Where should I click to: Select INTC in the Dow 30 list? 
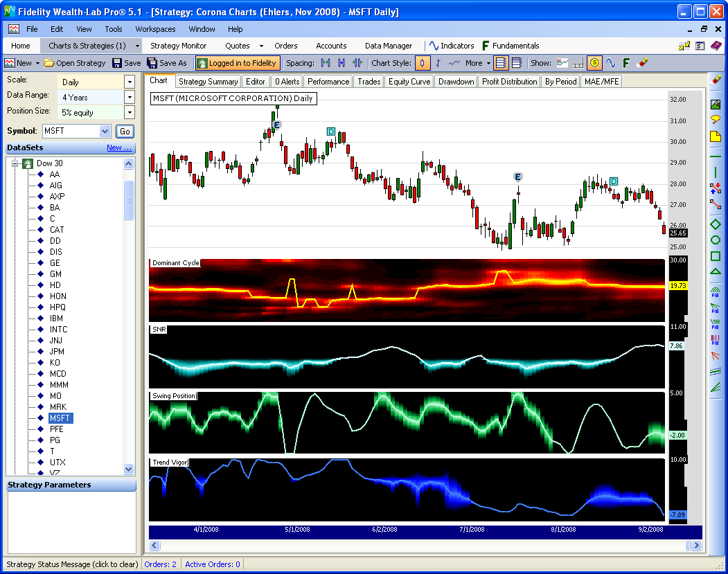pyautogui.click(x=58, y=330)
